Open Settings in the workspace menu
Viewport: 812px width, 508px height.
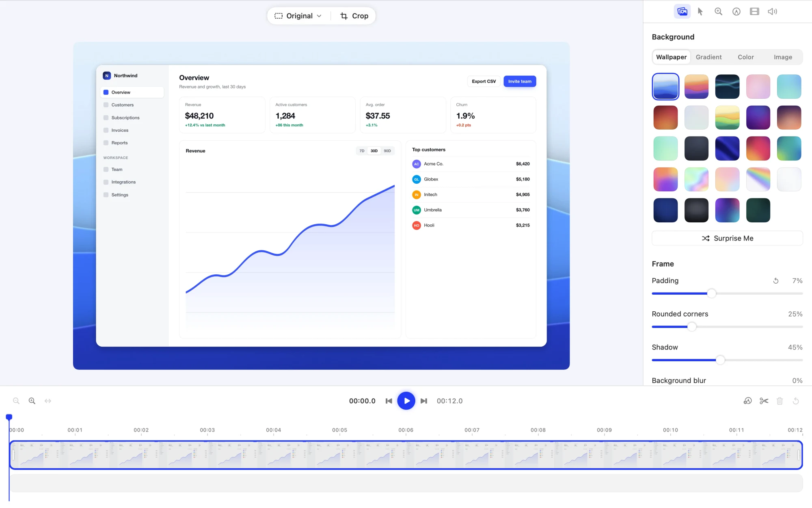pos(132,195)
